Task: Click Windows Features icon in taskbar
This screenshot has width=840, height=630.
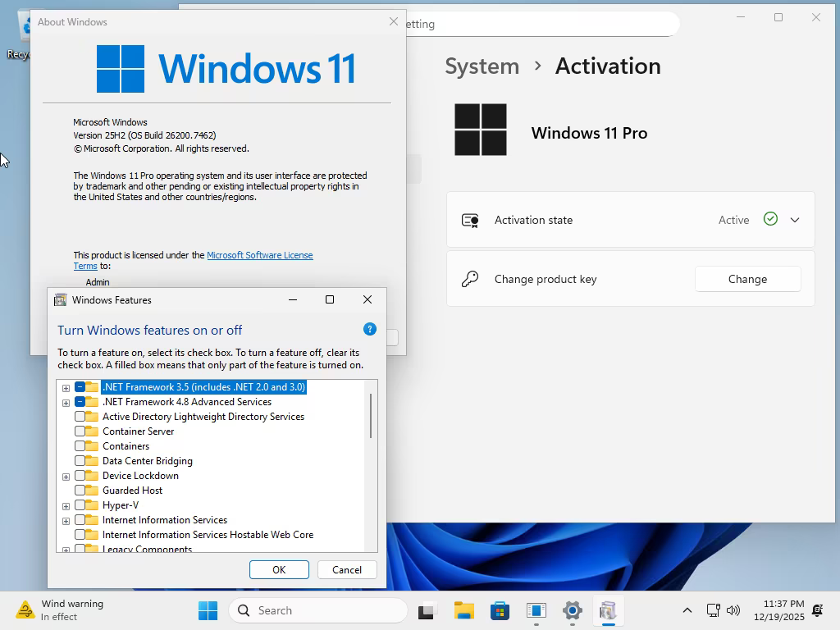Action: [x=608, y=610]
